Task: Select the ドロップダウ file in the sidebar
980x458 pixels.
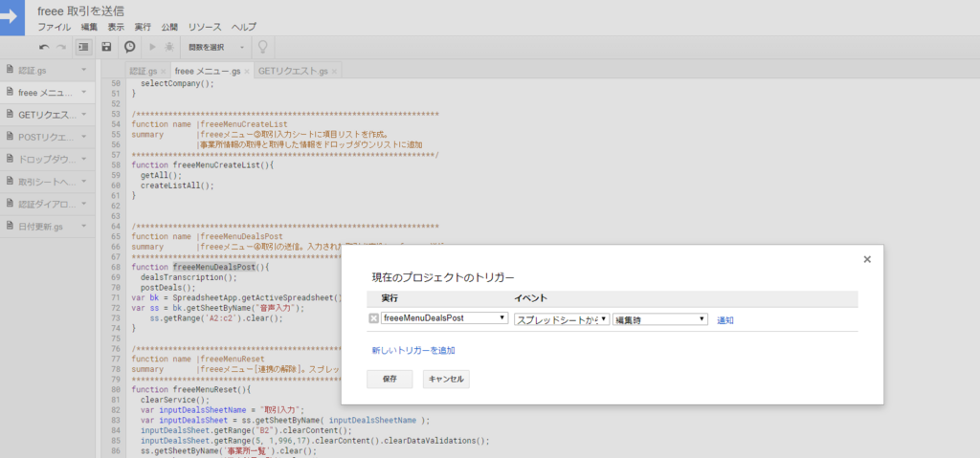Action: [x=47, y=160]
